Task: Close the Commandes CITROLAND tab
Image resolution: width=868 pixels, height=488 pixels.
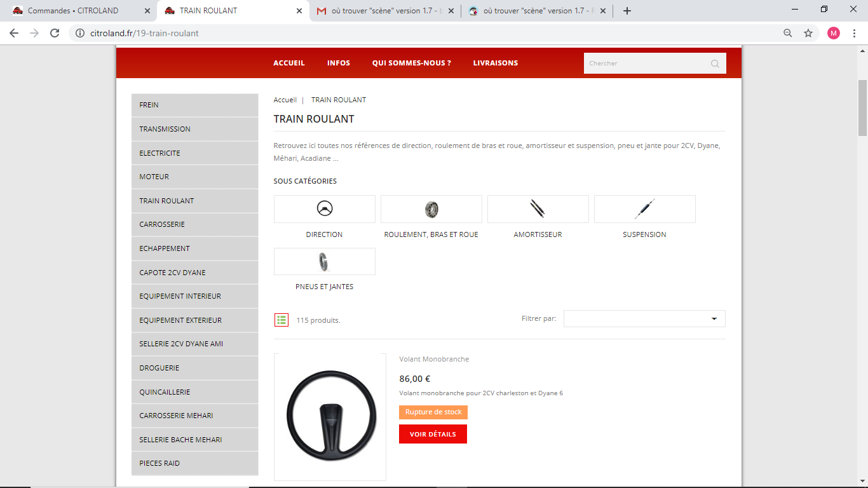Action: coord(147,11)
